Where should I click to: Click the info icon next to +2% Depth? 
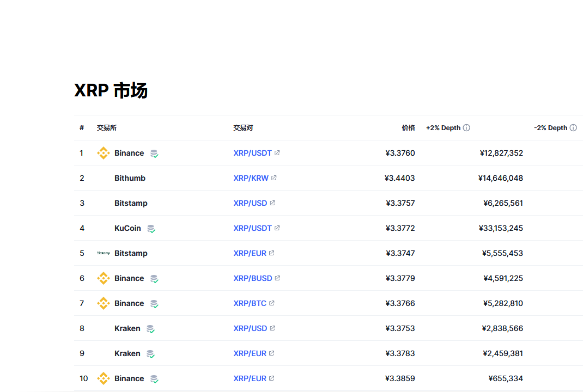click(466, 128)
